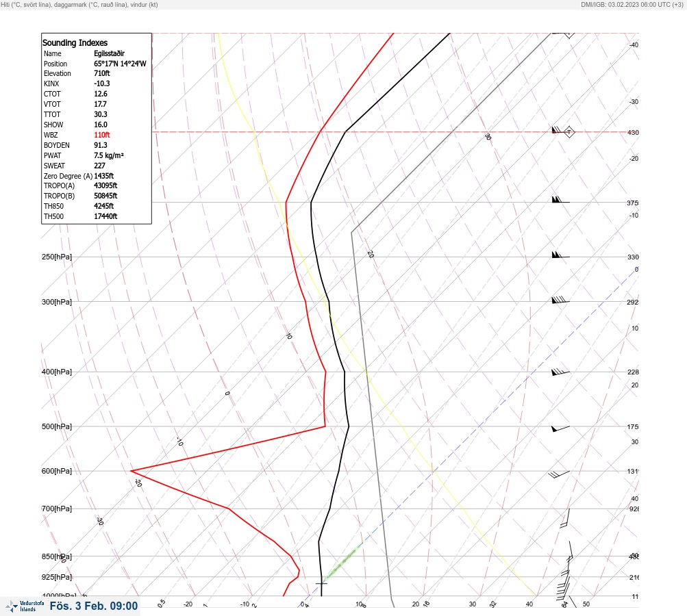Click TH850 value '4245ft'
Screen dimensions: 687x616
click(x=104, y=206)
